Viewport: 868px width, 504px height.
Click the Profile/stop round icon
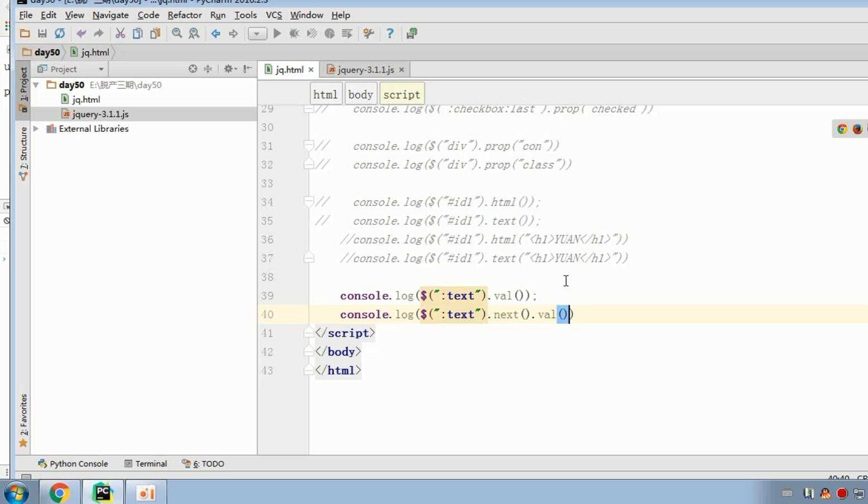point(330,33)
